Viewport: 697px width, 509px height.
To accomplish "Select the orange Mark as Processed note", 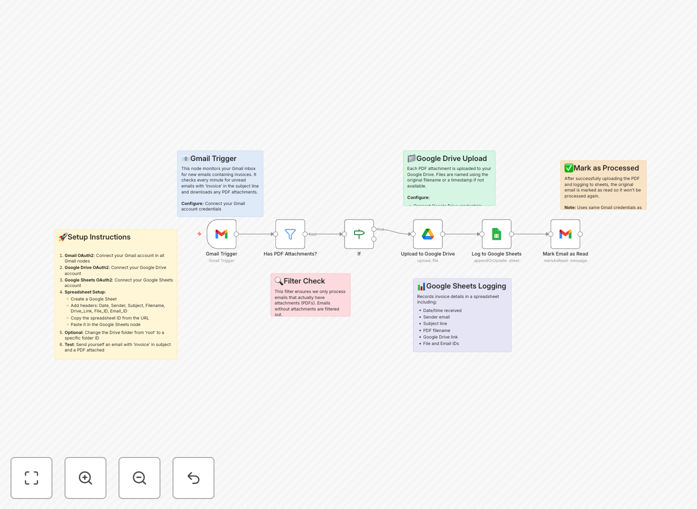I will (603, 185).
